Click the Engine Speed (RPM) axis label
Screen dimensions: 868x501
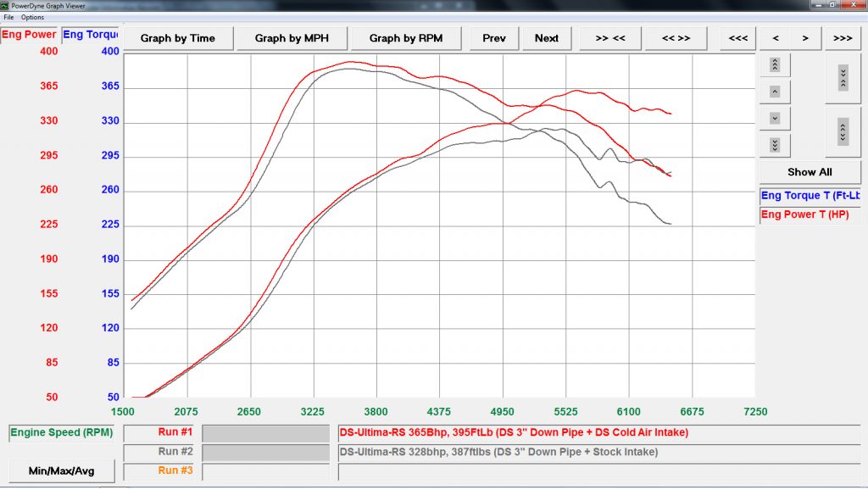61,432
